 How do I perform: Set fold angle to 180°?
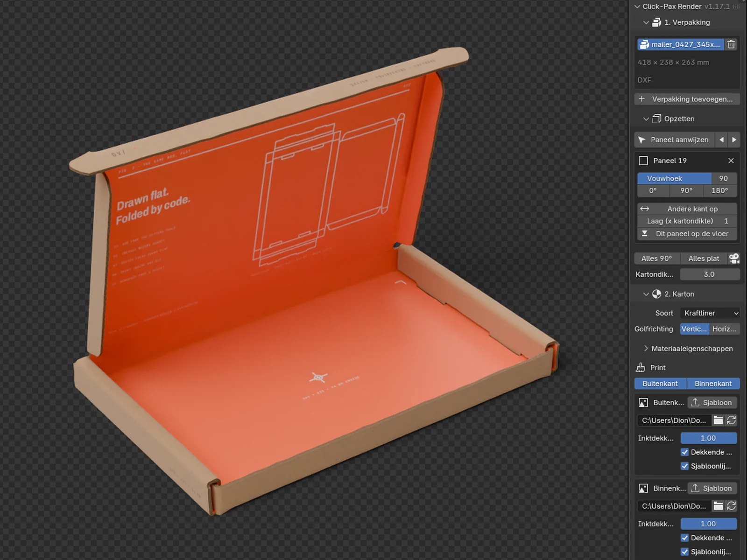[x=720, y=190]
